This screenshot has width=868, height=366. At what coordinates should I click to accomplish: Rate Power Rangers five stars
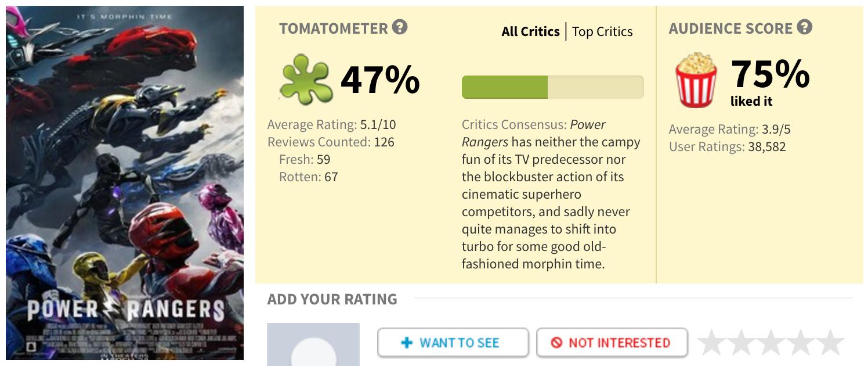coord(831,343)
